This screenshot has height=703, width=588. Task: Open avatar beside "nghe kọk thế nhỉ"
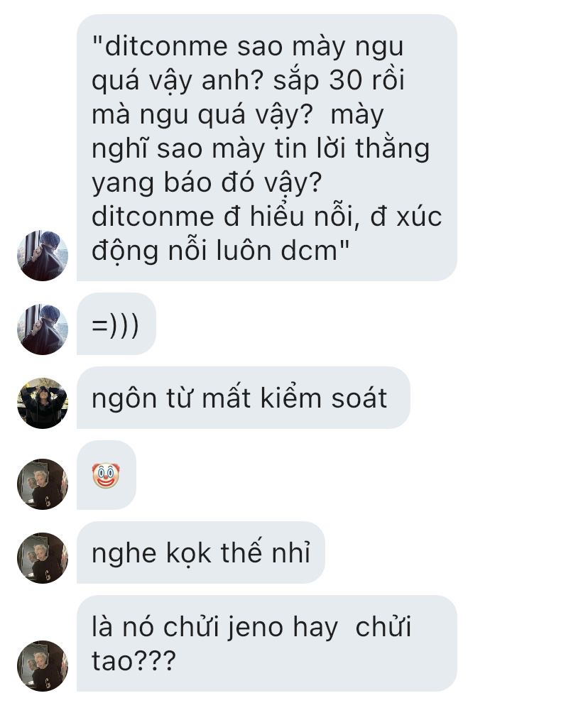click(43, 557)
